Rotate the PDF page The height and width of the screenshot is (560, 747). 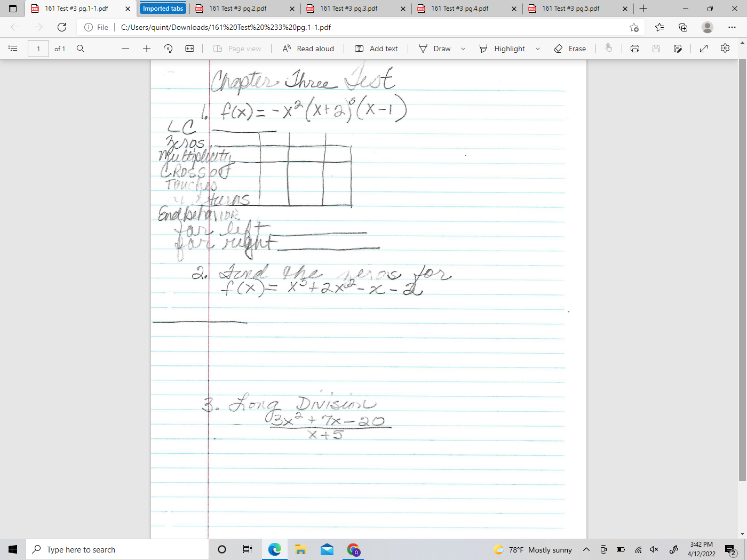[x=168, y=48]
